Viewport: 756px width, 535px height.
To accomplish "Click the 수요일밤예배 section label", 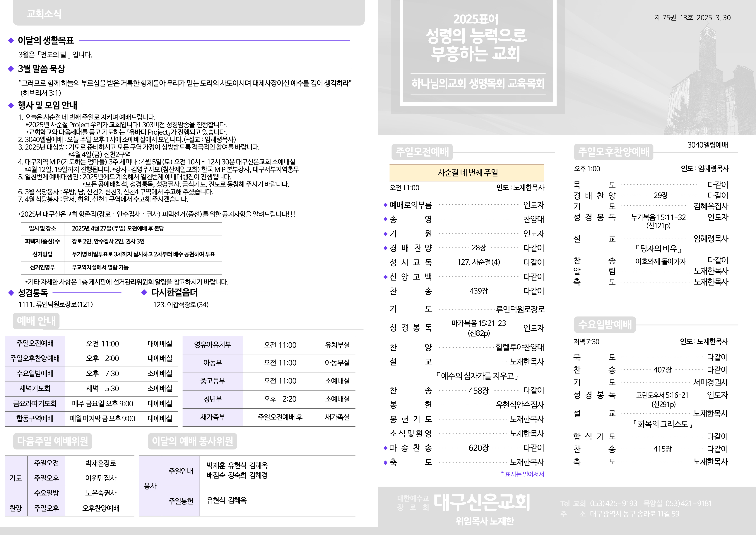I will pyautogui.click(x=605, y=325).
